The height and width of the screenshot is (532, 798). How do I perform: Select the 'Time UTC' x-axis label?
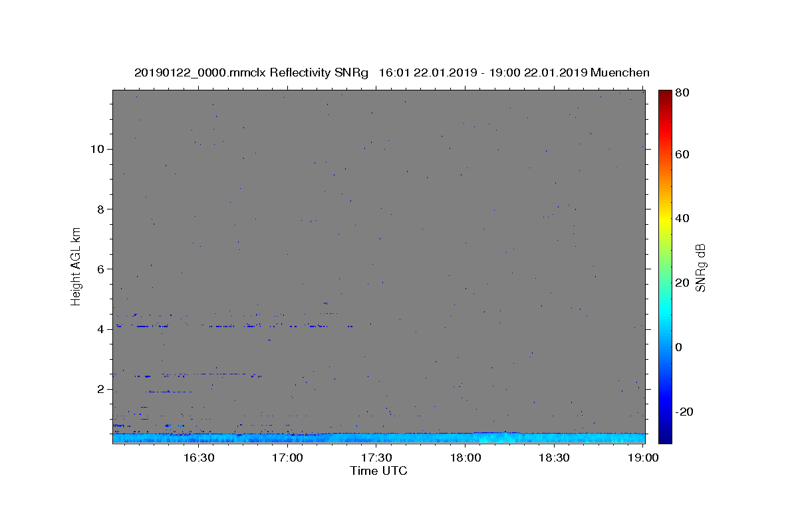point(378,471)
